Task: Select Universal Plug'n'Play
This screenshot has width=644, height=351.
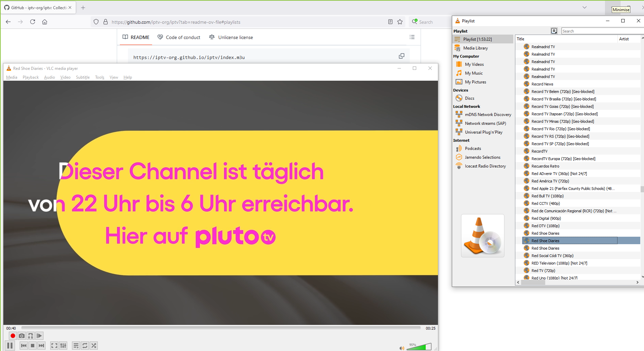Action: (x=483, y=132)
